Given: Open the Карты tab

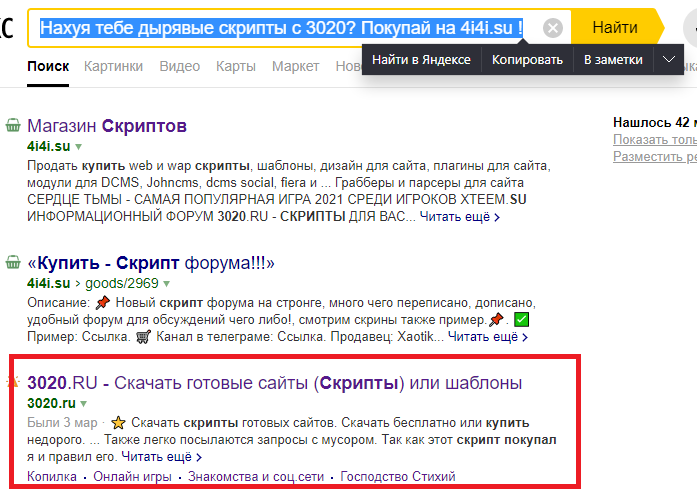Looking at the screenshot, I should (x=236, y=66).
